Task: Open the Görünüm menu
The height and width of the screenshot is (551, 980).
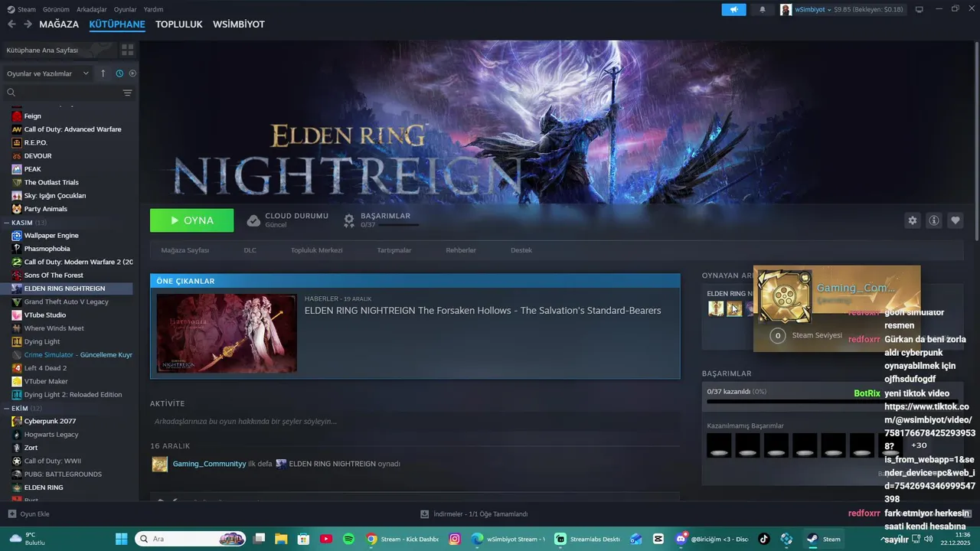Action: (x=56, y=9)
